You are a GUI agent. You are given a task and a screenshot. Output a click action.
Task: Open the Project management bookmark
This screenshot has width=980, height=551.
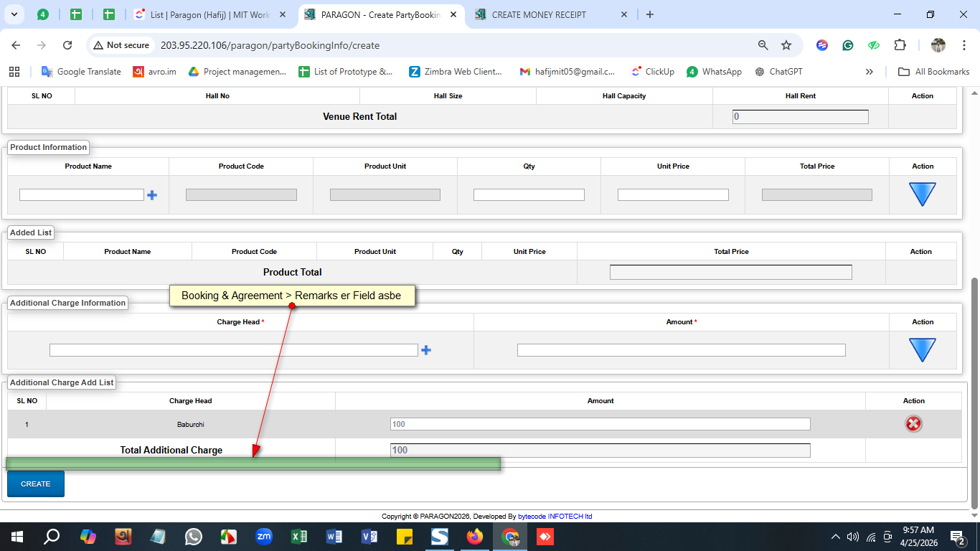237,72
